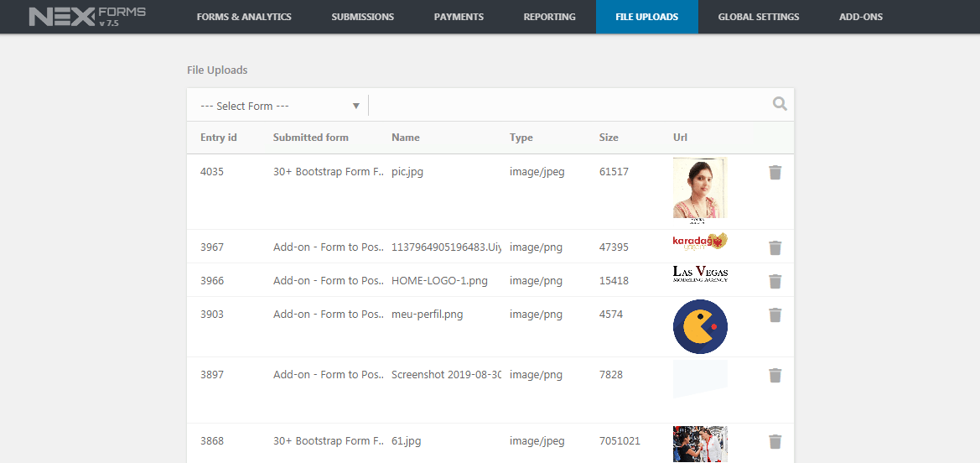The width and height of the screenshot is (980, 463).
Task: Click size value 4574
Action: click(611, 314)
